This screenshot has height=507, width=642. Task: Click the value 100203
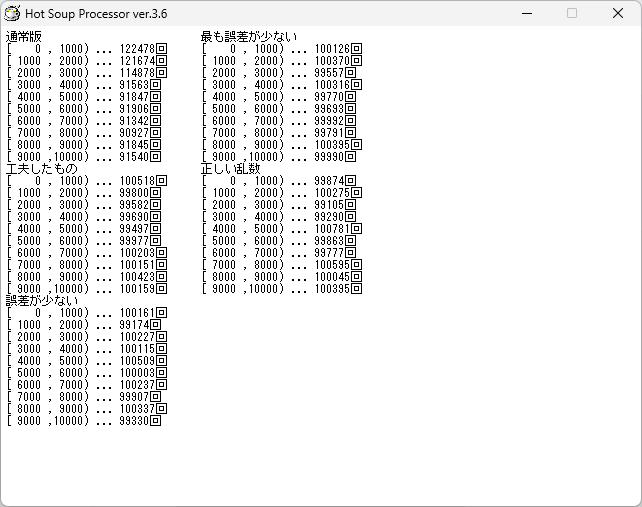137,253
